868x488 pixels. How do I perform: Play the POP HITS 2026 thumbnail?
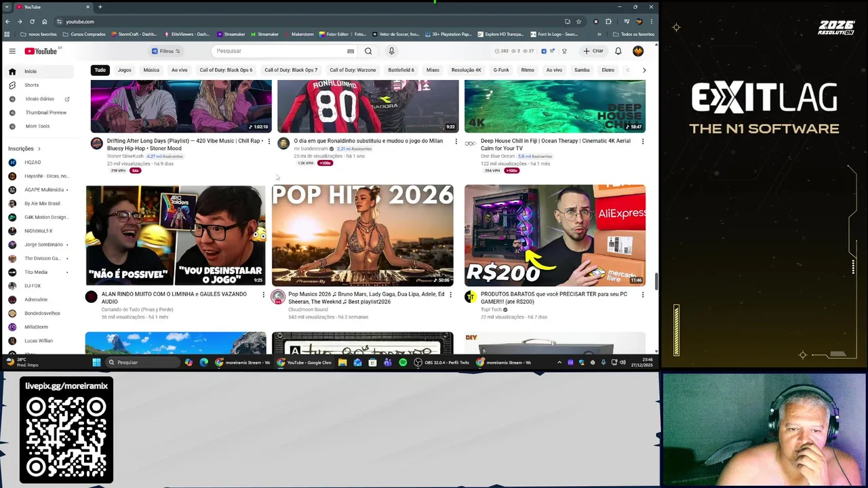point(362,235)
